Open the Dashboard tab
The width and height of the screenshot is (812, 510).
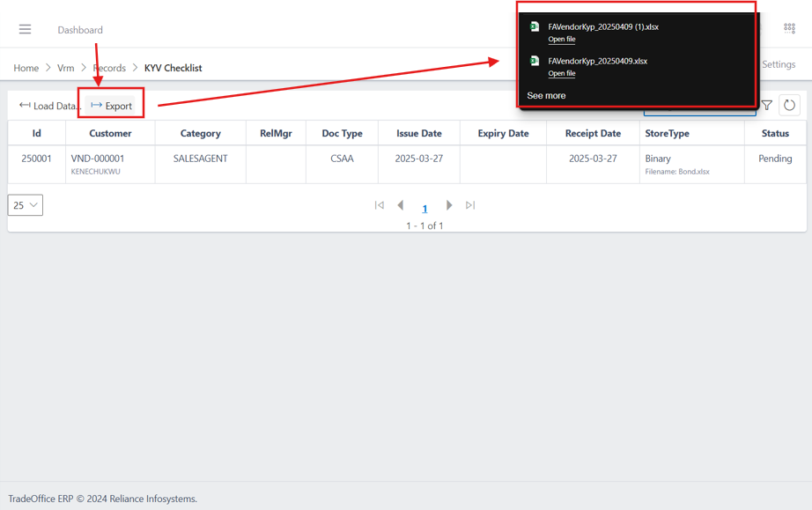coord(80,30)
